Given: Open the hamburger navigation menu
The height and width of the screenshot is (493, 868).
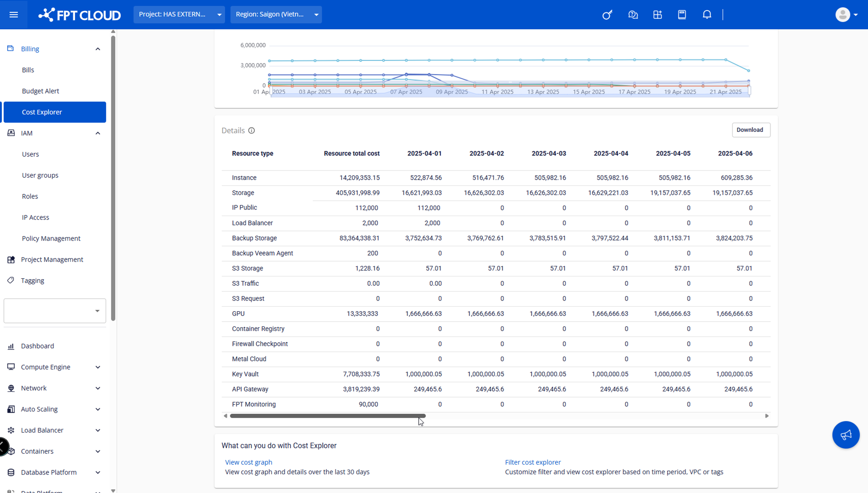Looking at the screenshot, I should pos(14,14).
